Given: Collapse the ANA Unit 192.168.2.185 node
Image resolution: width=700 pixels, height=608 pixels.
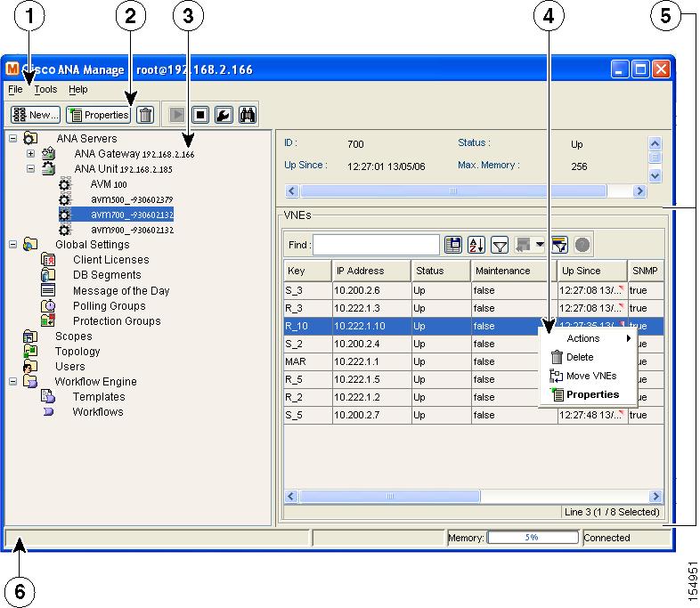Looking at the screenshot, I should [30, 168].
